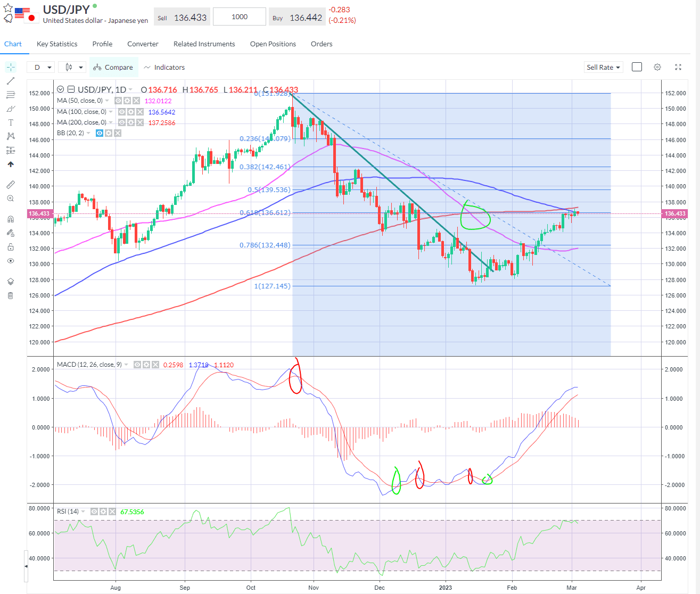Viewport: 700px width, 594px height.
Task: Enable the magnet snap mode icon
Action: [11, 219]
